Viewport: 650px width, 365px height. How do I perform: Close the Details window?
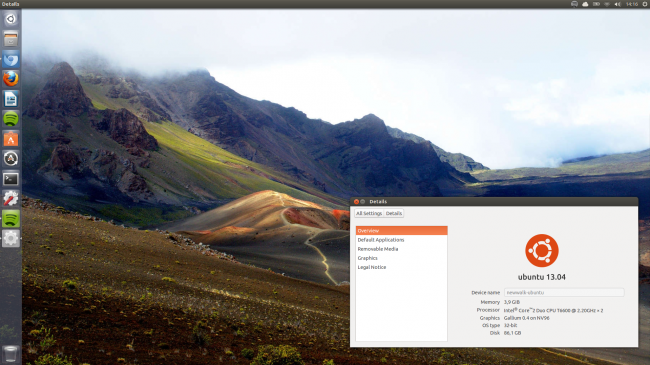click(x=356, y=202)
